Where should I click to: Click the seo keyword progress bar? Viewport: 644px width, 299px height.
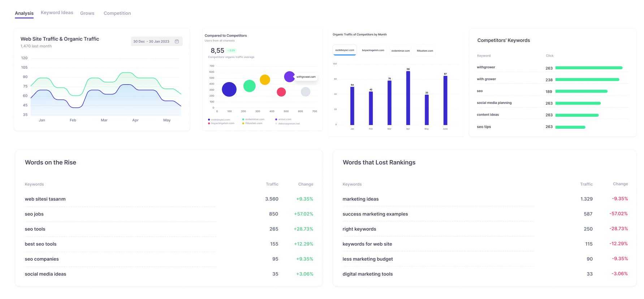(x=582, y=91)
